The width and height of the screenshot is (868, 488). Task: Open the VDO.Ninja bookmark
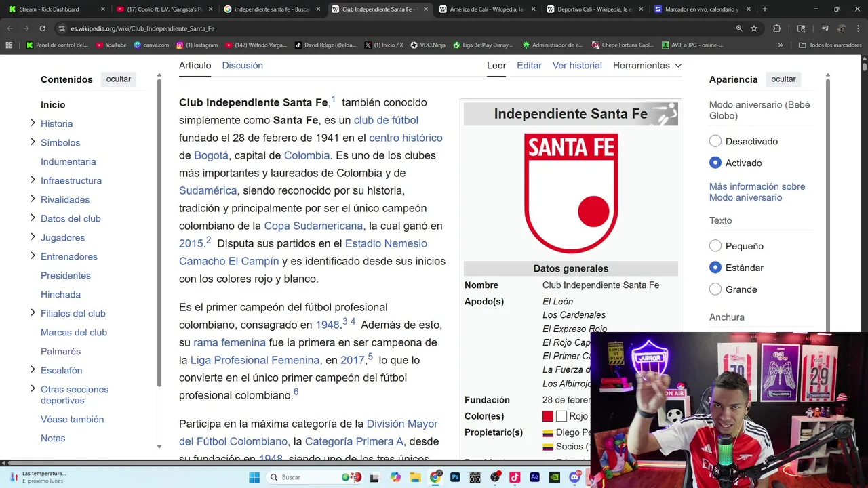428,45
